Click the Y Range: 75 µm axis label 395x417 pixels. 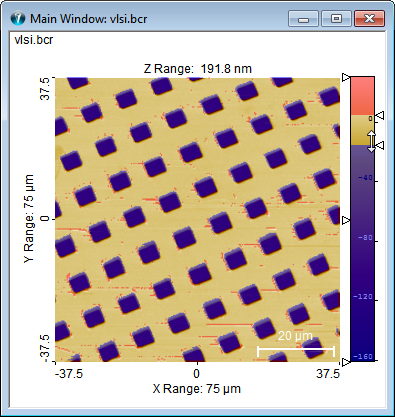29,218
